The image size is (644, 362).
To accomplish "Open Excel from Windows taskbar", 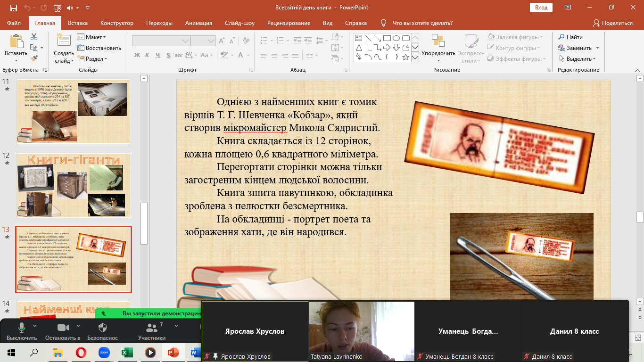I will pyautogui.click(x=127, y=352).
